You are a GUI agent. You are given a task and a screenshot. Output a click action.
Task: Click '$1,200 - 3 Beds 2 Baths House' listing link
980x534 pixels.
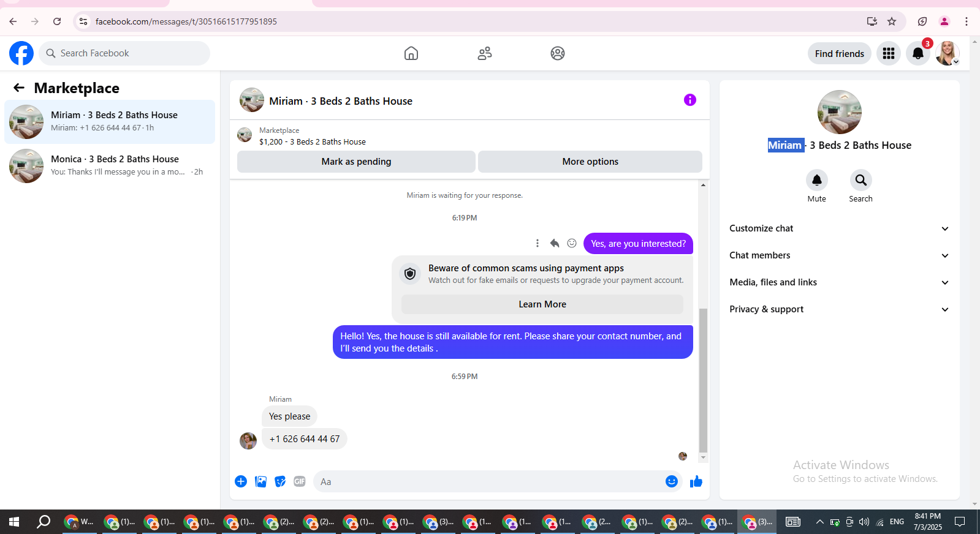point(313,141)
